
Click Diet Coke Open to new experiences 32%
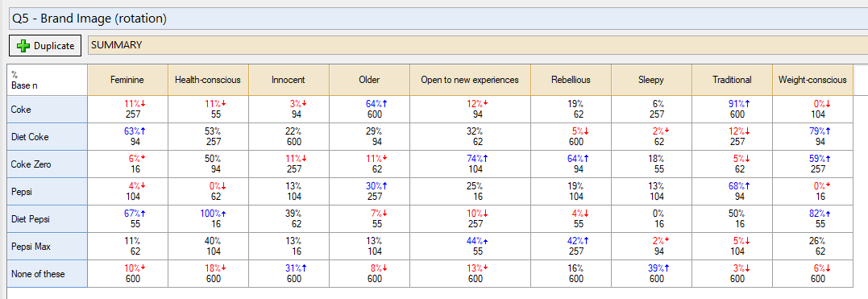tap(470, 137)
